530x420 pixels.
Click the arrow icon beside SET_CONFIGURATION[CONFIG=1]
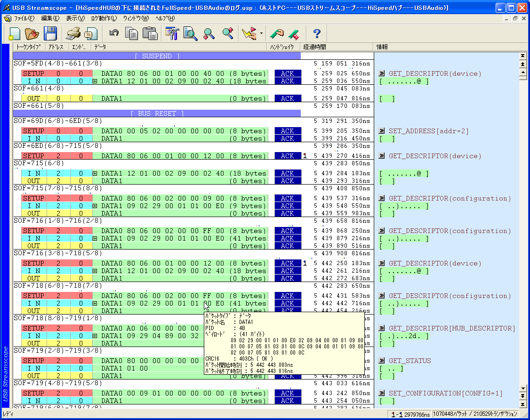[x=382, y=393]
